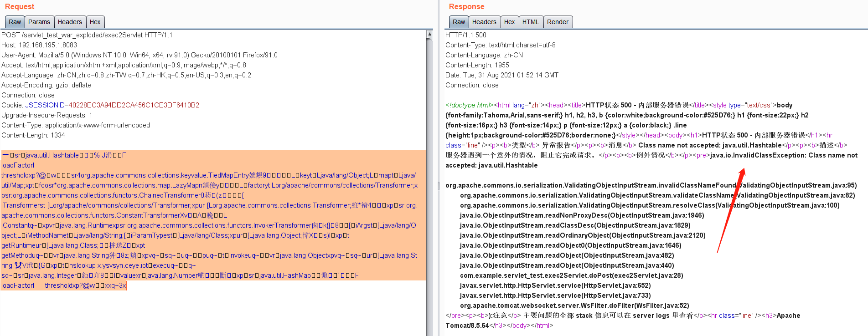Click the request pane scroll-up arrow

429,34
